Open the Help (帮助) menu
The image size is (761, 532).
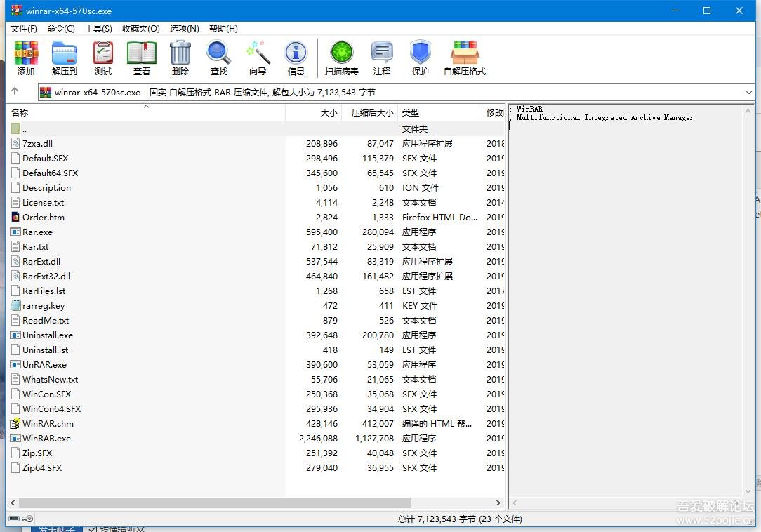click(x=223, y=29)
